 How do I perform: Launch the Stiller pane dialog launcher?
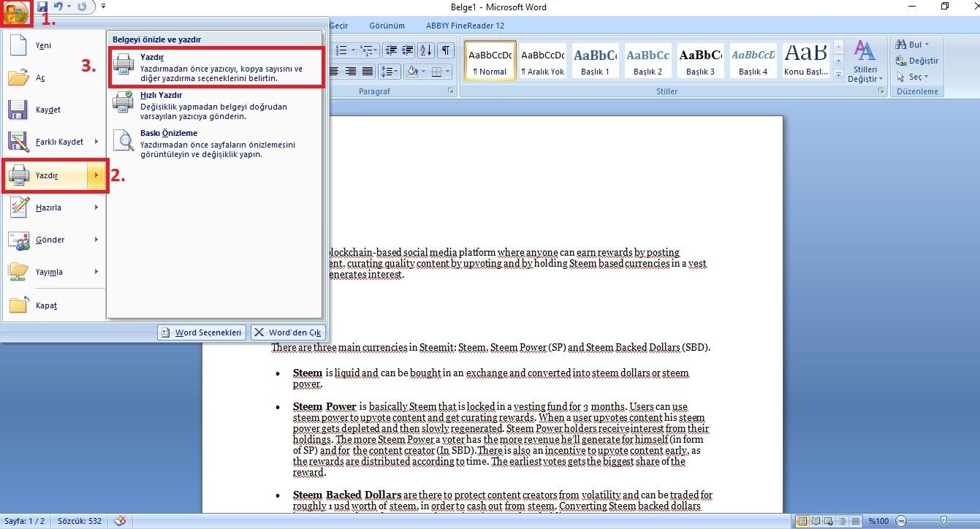tap(881, 91)
